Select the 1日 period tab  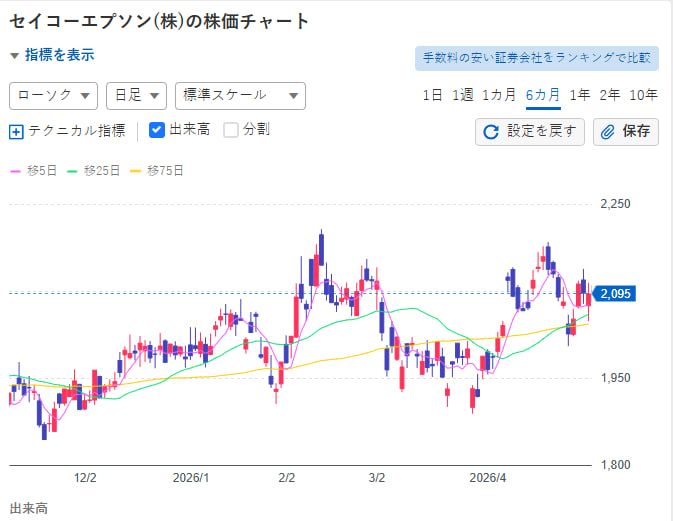pyautogui.click(x=432, y=95)
